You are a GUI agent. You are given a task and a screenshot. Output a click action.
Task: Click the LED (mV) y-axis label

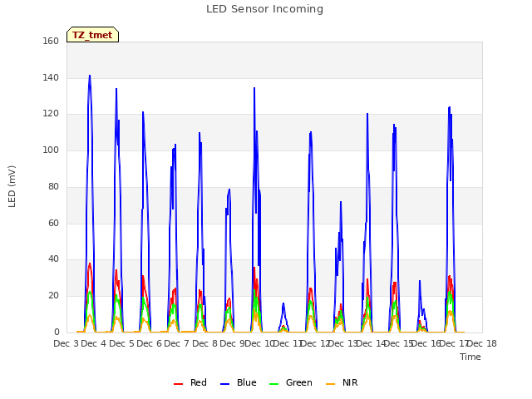coord(12,186)
